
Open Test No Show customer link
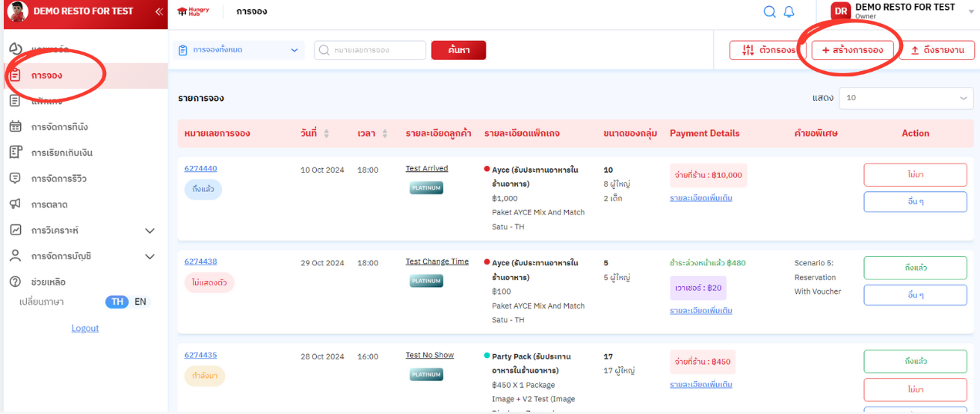tap(430, 355)
